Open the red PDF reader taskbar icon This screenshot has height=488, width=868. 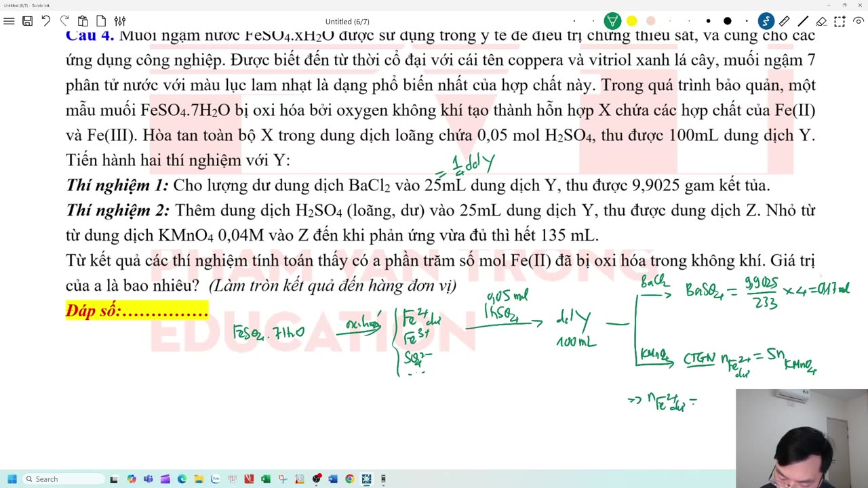(x=249, y=479)
